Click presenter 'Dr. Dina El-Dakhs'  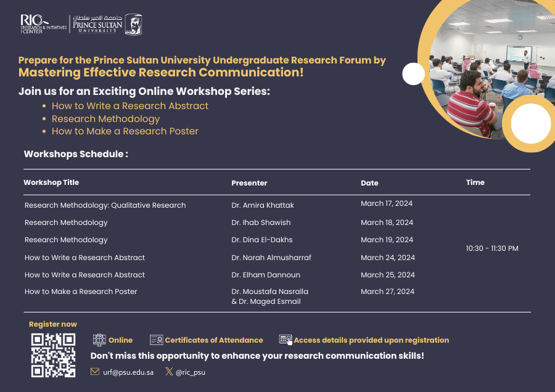pos(262,240)
